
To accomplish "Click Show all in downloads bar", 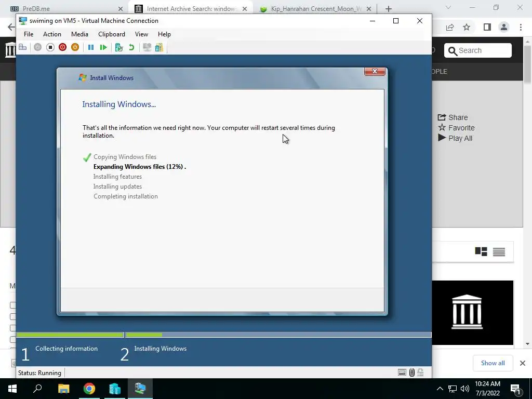I will coord(493,363).
